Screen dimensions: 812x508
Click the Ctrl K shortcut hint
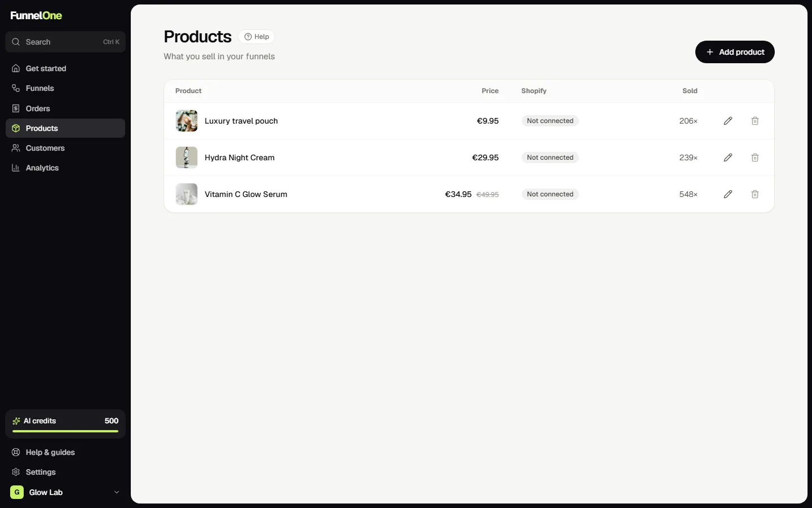click(111, 42)
